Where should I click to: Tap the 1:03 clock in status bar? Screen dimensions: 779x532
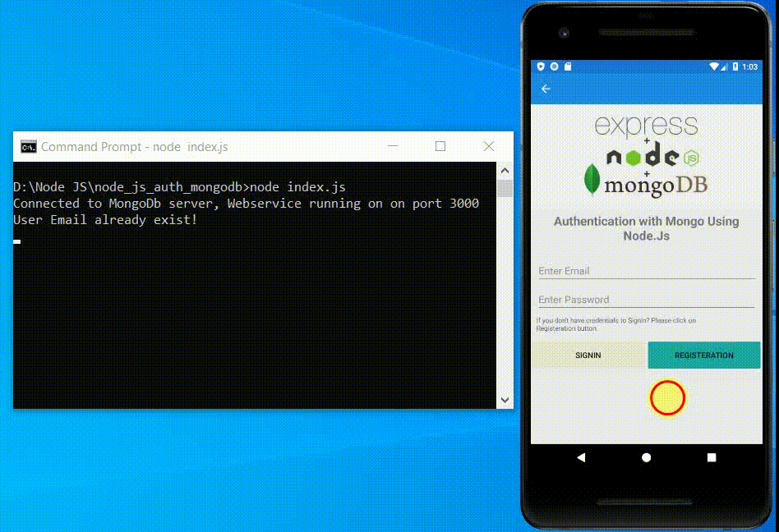[x=749, y=67]
